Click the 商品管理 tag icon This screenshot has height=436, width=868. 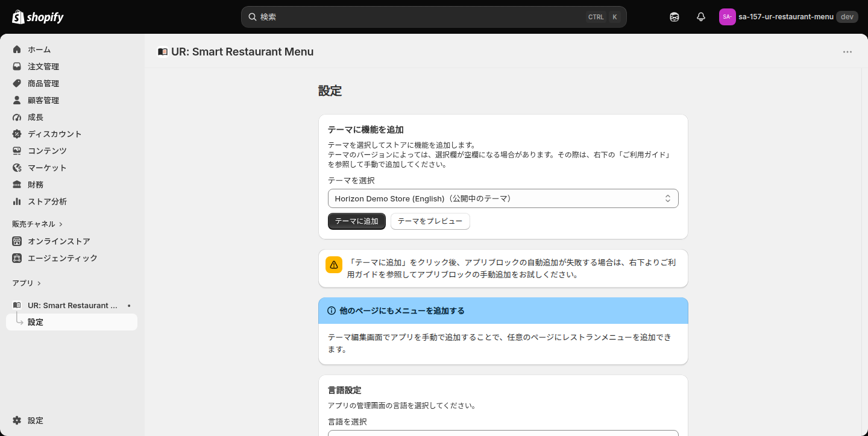tap(17, 83)
